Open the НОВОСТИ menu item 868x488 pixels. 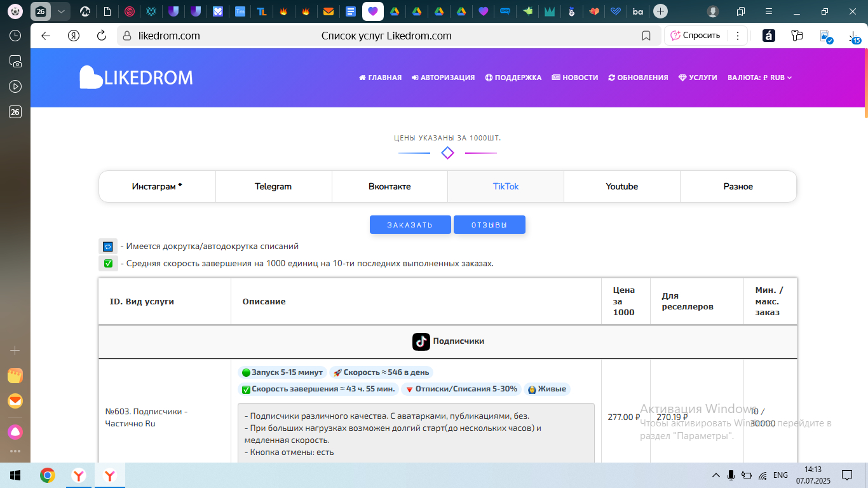(x=575, y=78)
